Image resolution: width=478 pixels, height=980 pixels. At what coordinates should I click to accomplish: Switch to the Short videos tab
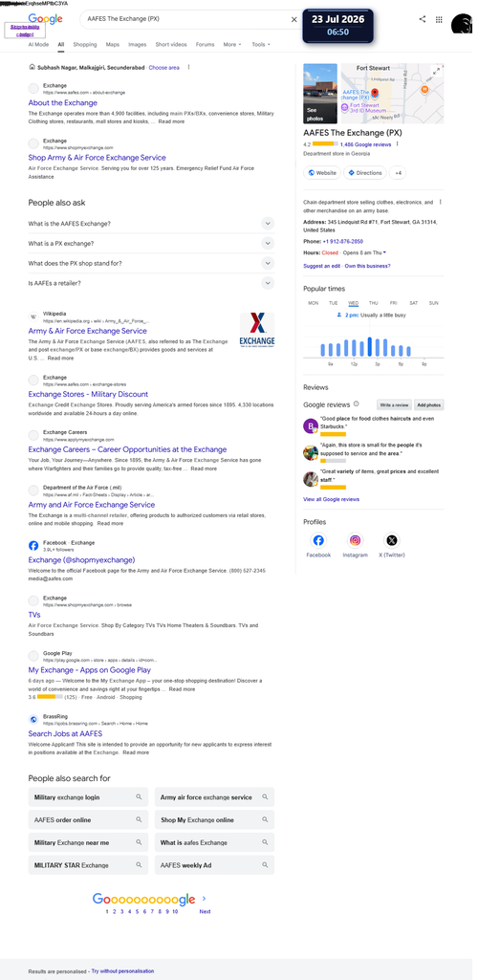tap(171, 44)
